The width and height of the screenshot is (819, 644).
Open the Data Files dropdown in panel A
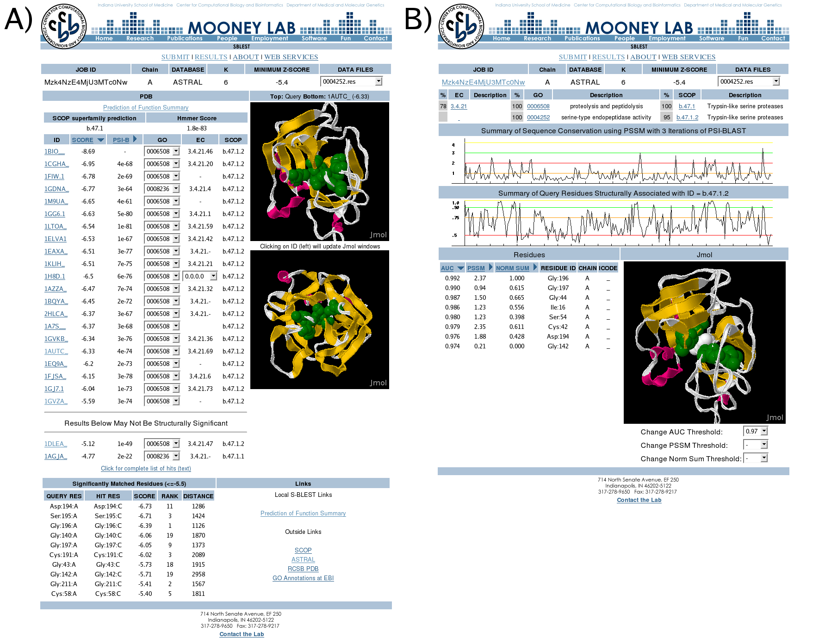tap(352, 81)
